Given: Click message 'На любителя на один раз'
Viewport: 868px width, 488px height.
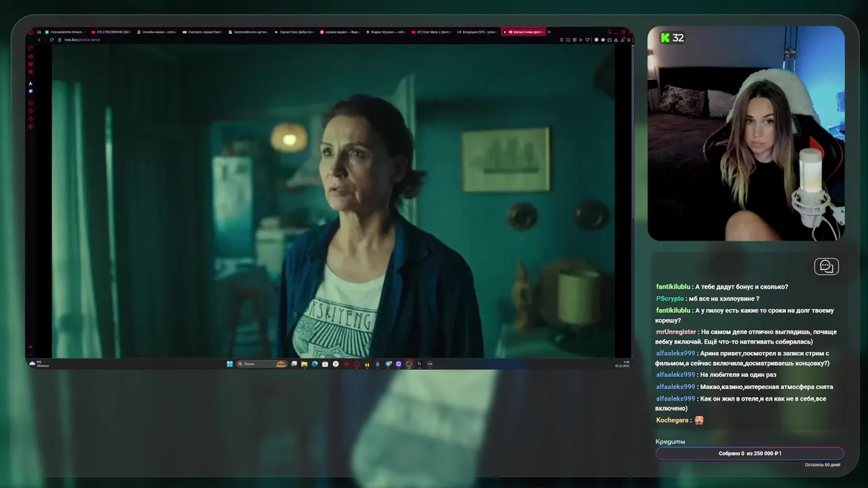Looking at the screenshot, I should pyautogui.click(x=738, y=375).
